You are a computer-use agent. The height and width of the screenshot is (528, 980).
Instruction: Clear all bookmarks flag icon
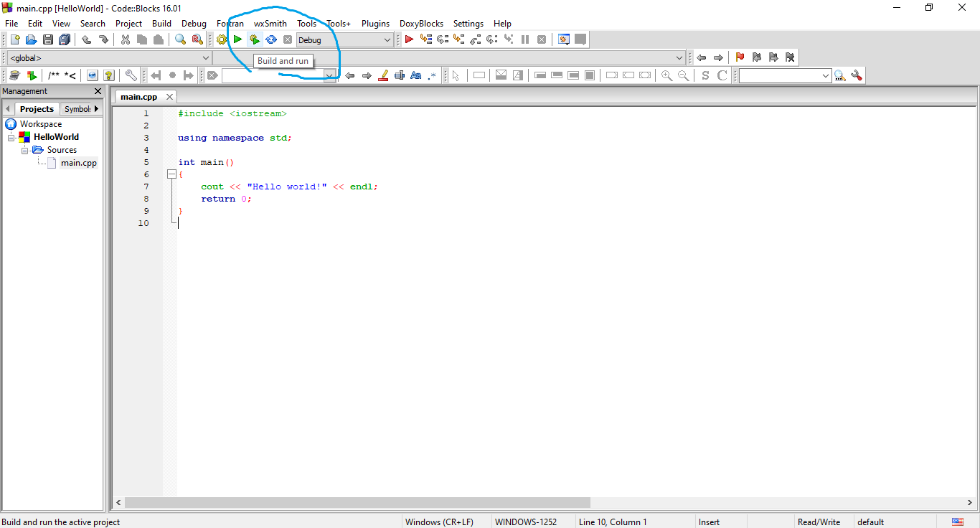(x=790, y=57)
